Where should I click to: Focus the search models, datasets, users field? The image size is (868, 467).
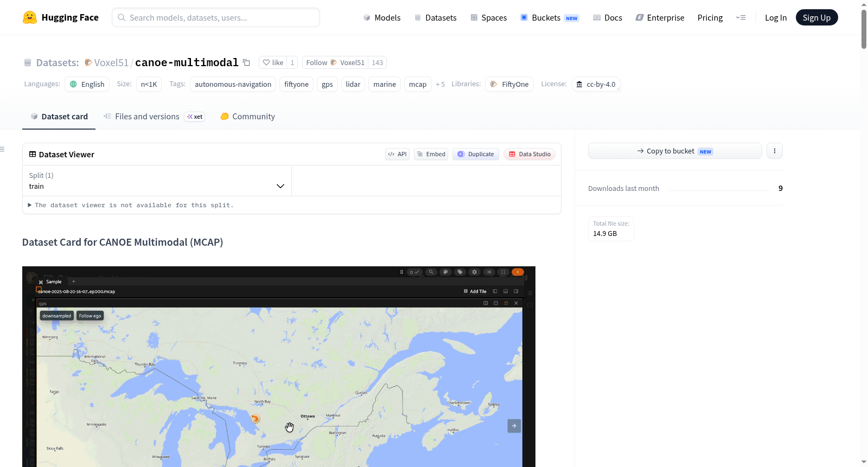[x=216, y=17]
